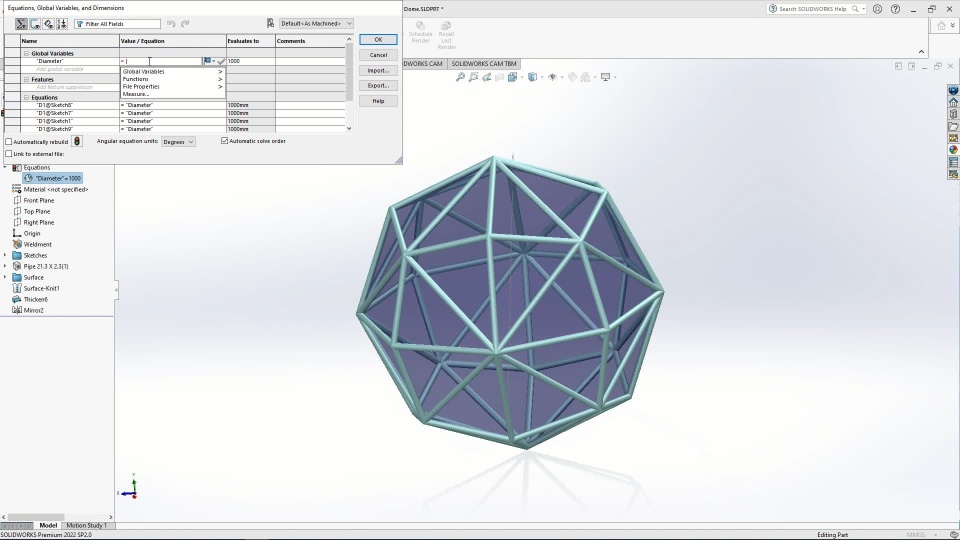The width and height of the screenshot is (960, 540).
Task: Open Appearances color ball tab in task pane
Action: point(953,150)
